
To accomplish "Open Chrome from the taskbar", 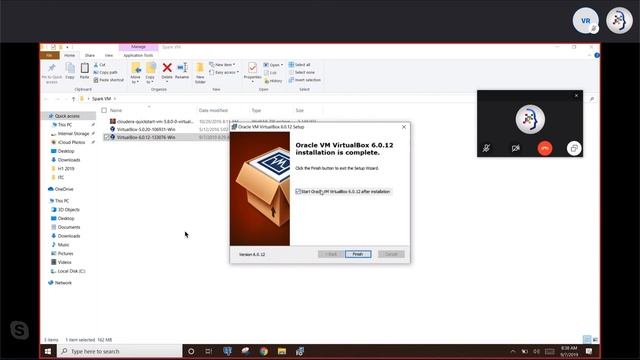I will 264,351.
